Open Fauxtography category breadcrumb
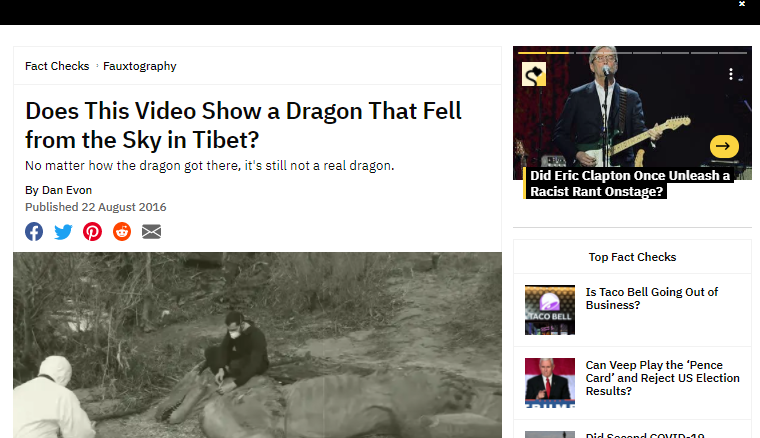Viewport: 760px width, 438px height. pyautogui.click(x=140, y=66)
